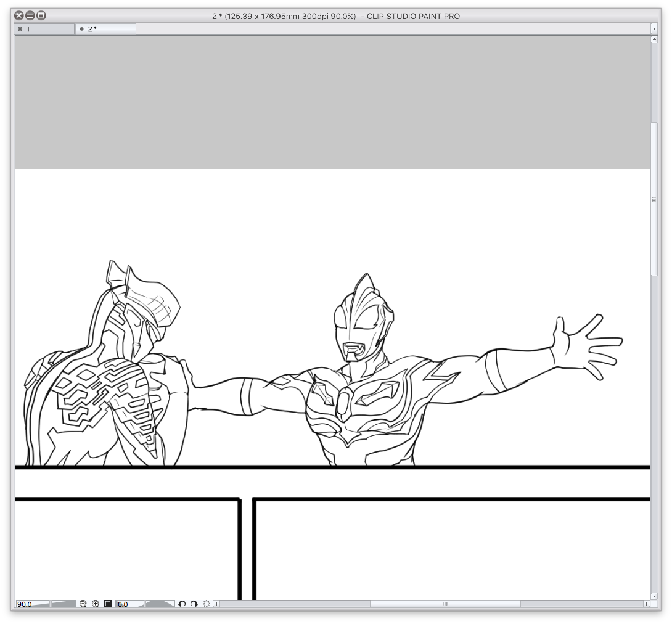Viewport: 672px width, 624px height.
Task: Select canvas tab 2*
Action: (x=106, y=29)
